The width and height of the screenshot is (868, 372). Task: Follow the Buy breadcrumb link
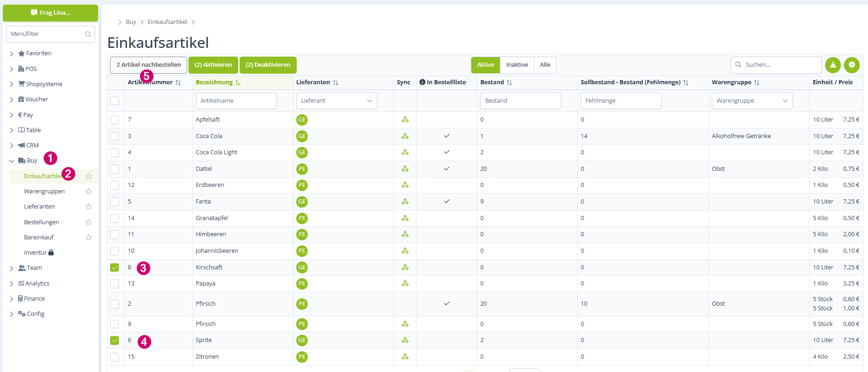point(131,22)
